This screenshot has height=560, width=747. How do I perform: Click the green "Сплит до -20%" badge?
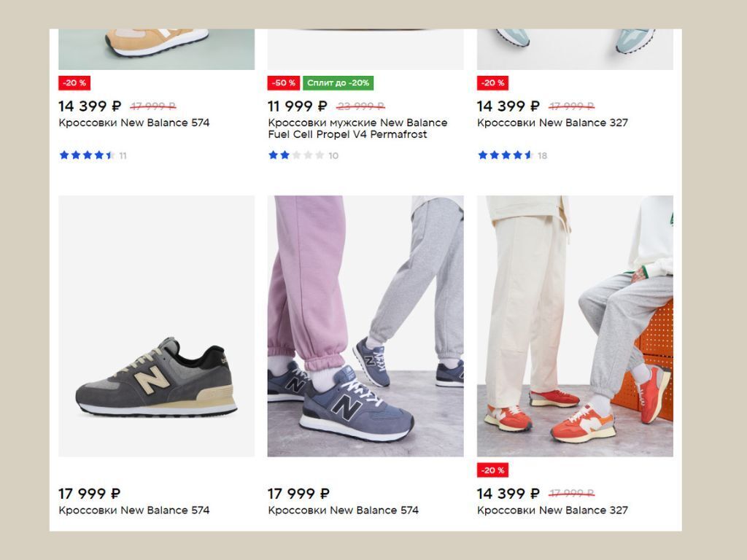338,83
